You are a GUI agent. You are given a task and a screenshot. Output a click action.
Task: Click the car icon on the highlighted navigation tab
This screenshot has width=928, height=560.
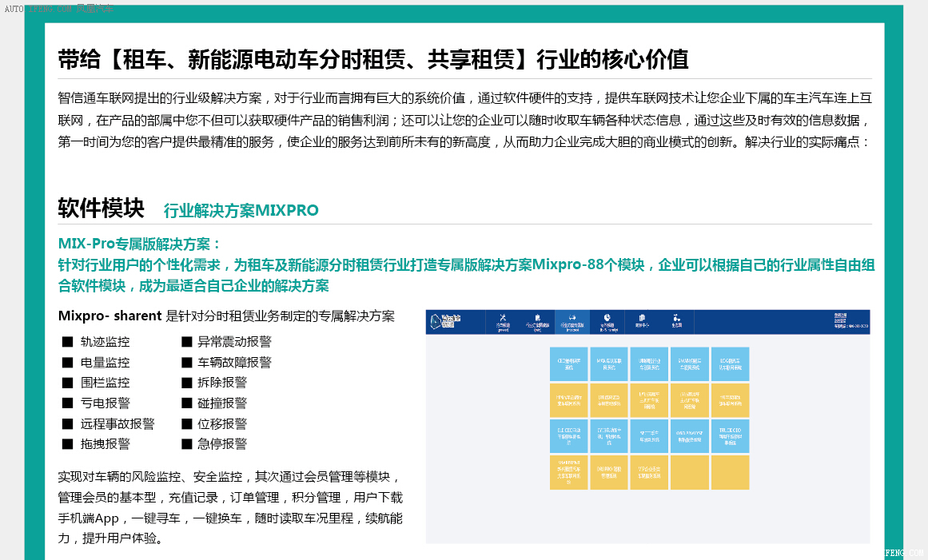point(572,318)
